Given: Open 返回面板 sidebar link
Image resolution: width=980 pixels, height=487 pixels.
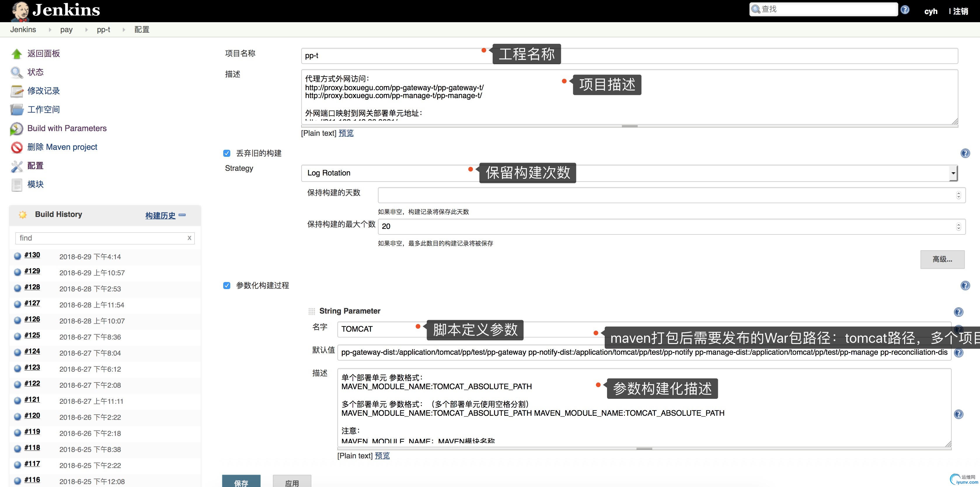Looking at the screenshot, I should 44,54.
